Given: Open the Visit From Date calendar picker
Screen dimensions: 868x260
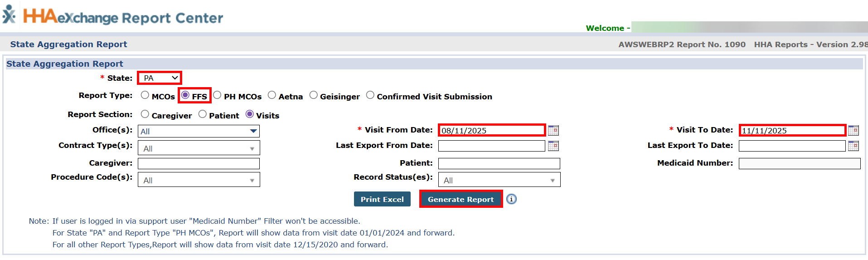Looking at the screenshot, I should click(x=553, y=131).
